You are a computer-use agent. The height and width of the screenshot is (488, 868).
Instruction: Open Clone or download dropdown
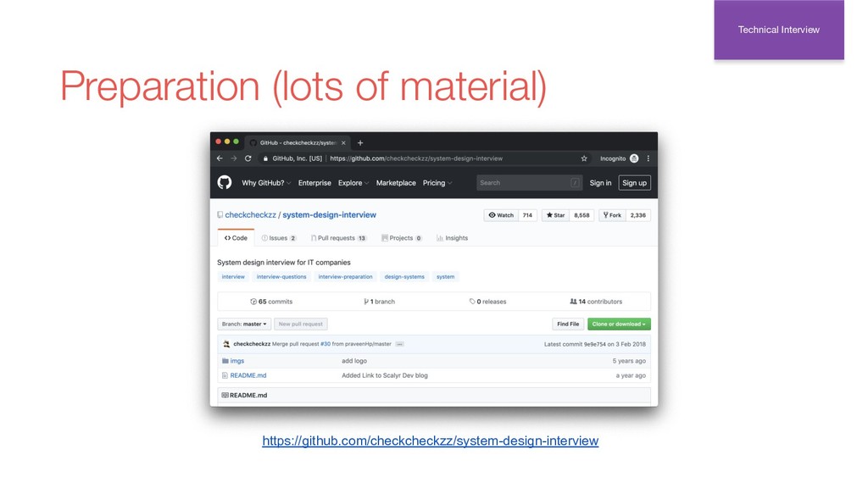[x=619, y=324]
